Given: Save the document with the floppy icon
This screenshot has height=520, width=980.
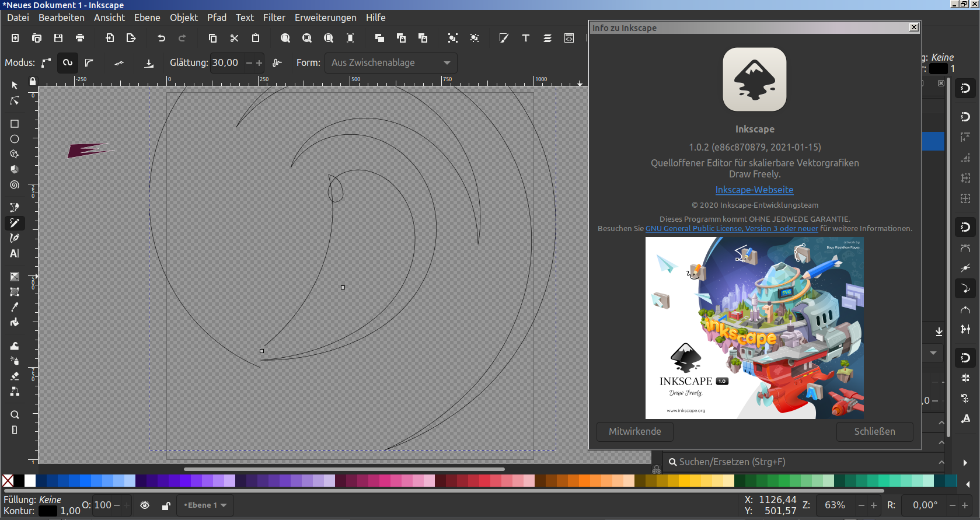Looking at the screenshot, I should [58, 38].
